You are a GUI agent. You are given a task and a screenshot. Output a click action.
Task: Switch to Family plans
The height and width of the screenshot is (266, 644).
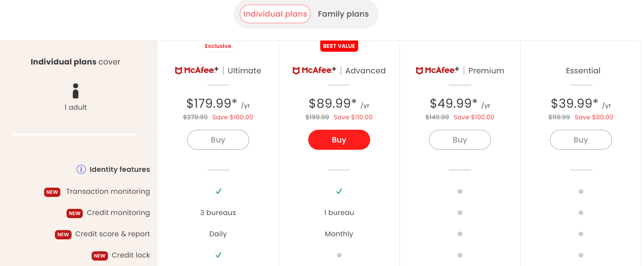click(x=343, y=14)
